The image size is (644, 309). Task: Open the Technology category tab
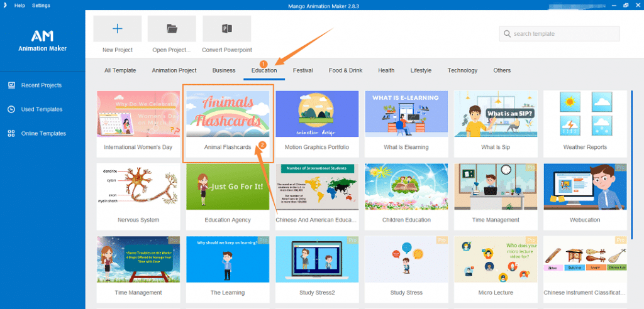[x=462, y=70]
